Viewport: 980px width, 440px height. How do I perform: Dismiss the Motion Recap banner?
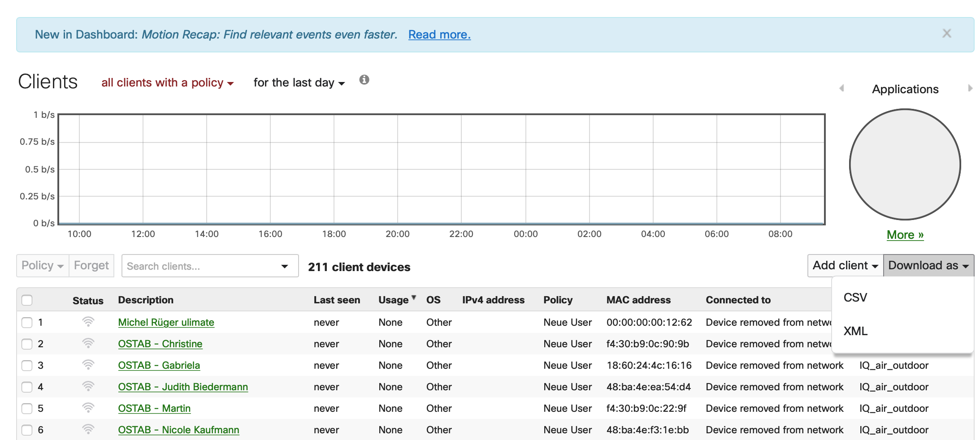[x=946, y=34]
